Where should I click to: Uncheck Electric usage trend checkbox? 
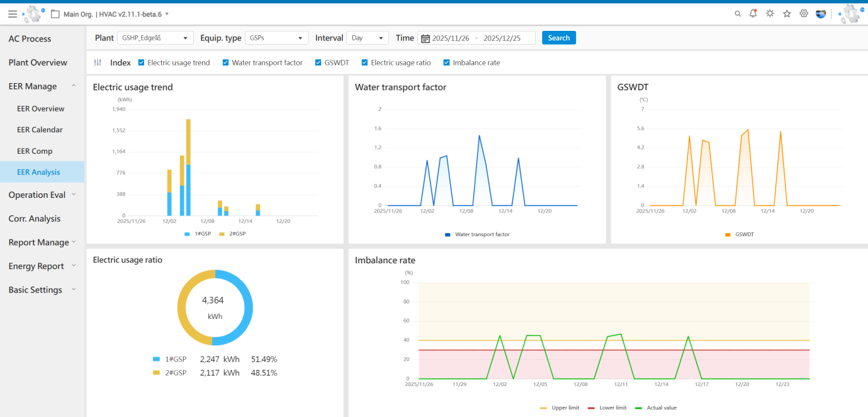tap(142, 62)
